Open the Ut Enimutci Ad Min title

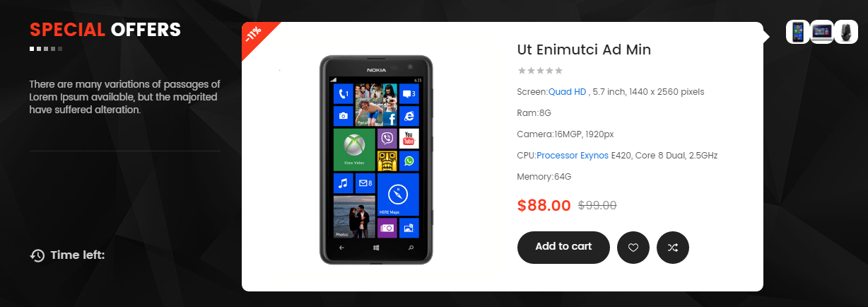[584, 50]
